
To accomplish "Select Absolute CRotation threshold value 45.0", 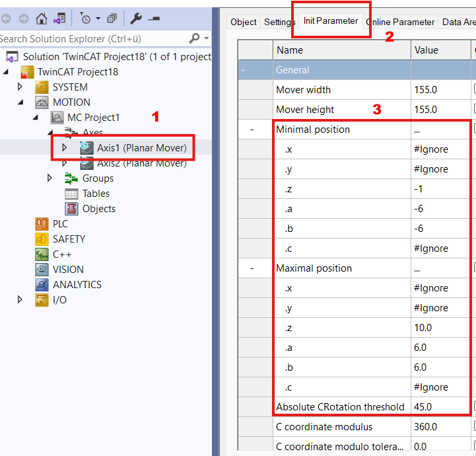I will pyautogui.click(x=441, y=407).
